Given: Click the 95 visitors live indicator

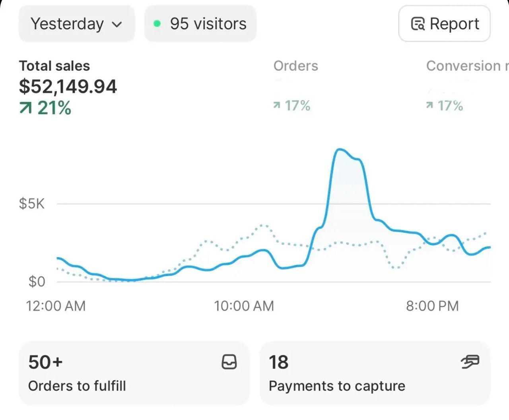Looking at the screenshot, I should (x=200, y=24).
